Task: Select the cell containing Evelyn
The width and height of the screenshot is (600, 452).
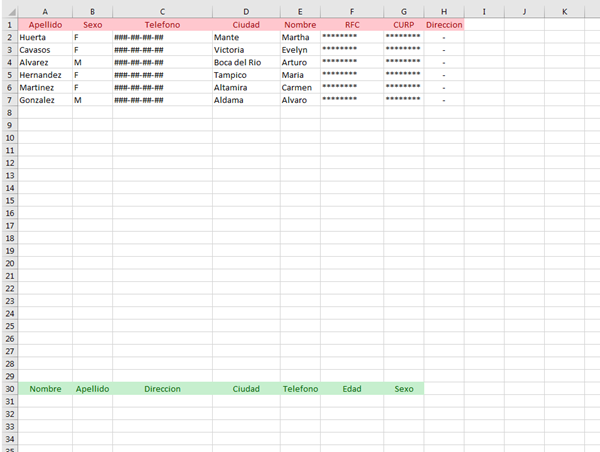Action: coord(300,50)
